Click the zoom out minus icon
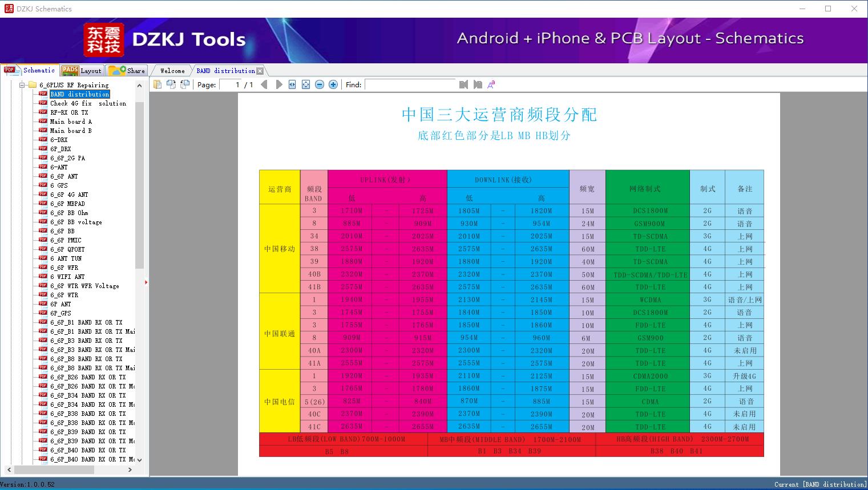 tap(320, 84)
